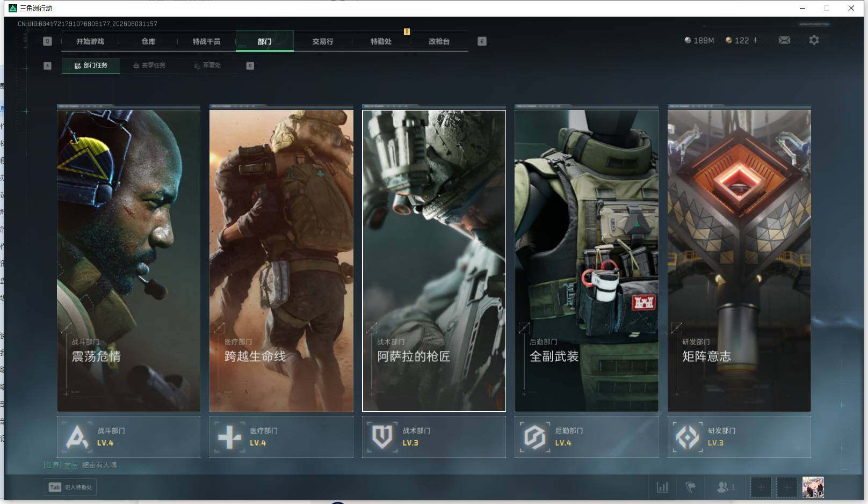
Task: Click the 后勤部门 LV.4 level text
Action: 563,443
